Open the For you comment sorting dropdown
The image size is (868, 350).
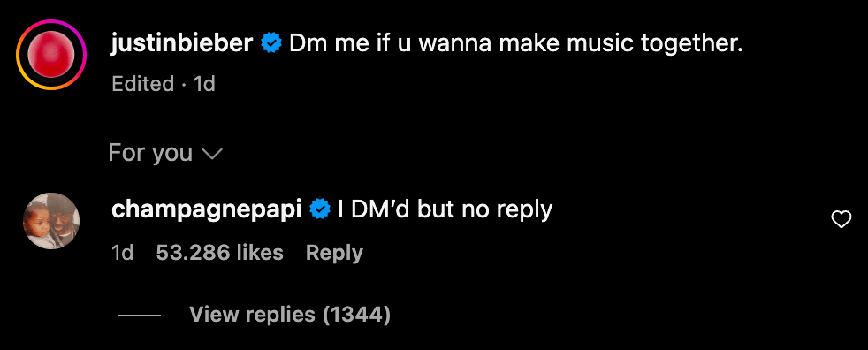[x=165, y=153]
